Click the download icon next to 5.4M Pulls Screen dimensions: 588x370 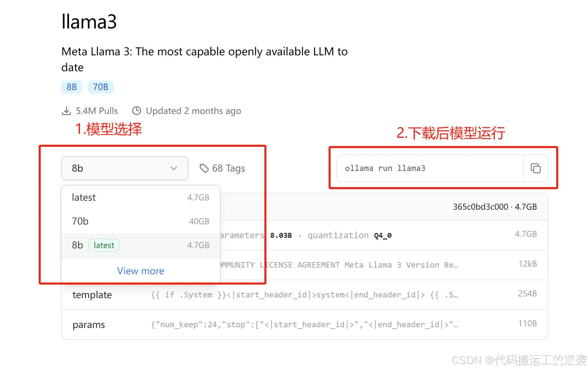(x=67, y=111)
